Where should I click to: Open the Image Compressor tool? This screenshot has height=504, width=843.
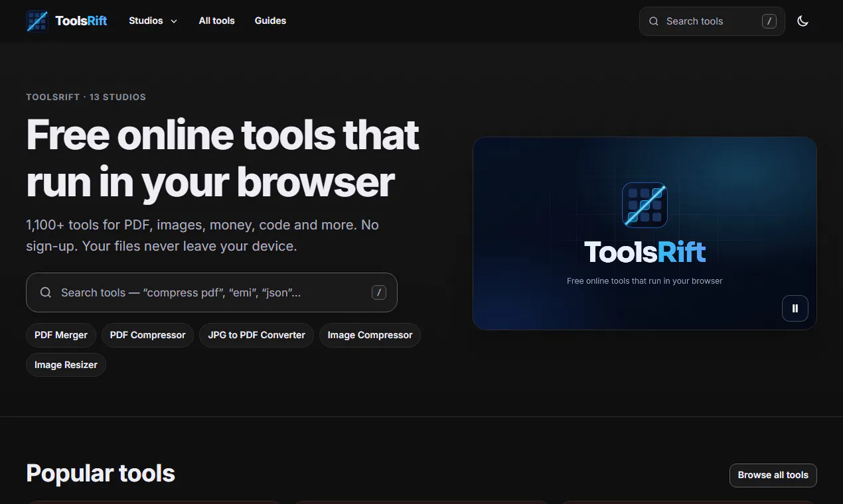pyautogui.click(x=370, y=335)
